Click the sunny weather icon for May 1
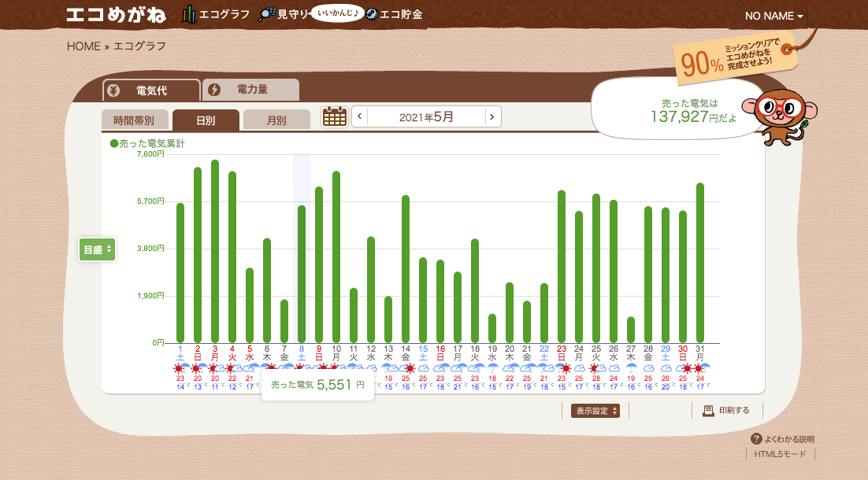The image size is (868, 480). click(178, 368)
